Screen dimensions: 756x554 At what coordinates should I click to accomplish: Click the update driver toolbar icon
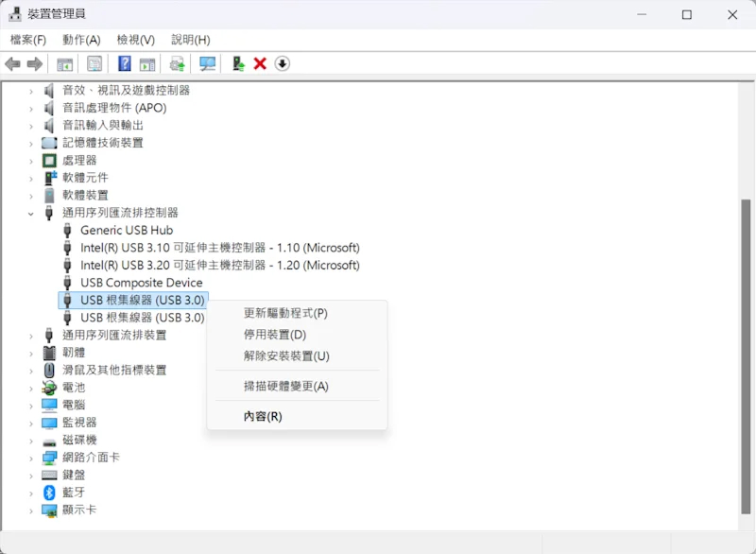coord(178,63)
